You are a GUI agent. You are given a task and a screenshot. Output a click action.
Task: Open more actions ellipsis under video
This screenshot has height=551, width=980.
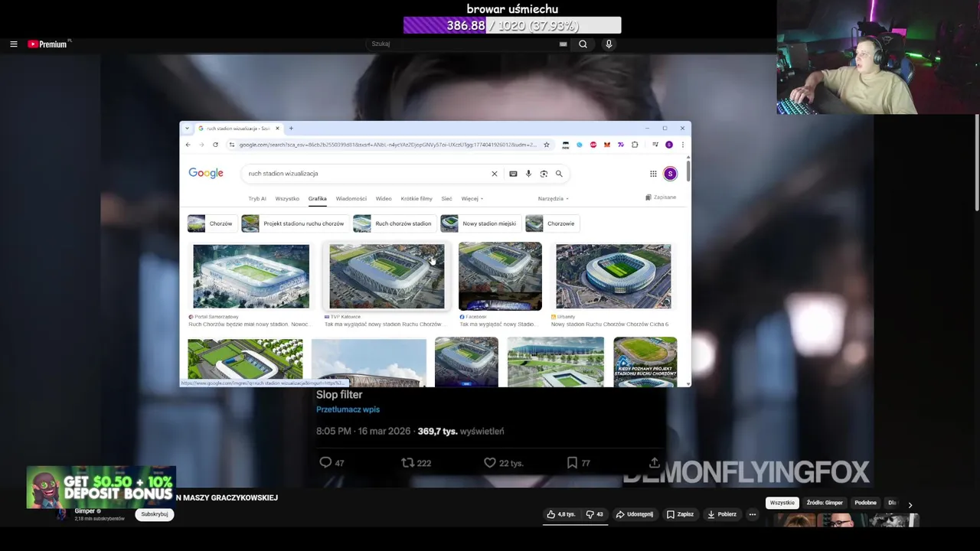click(x=753, y=514)
